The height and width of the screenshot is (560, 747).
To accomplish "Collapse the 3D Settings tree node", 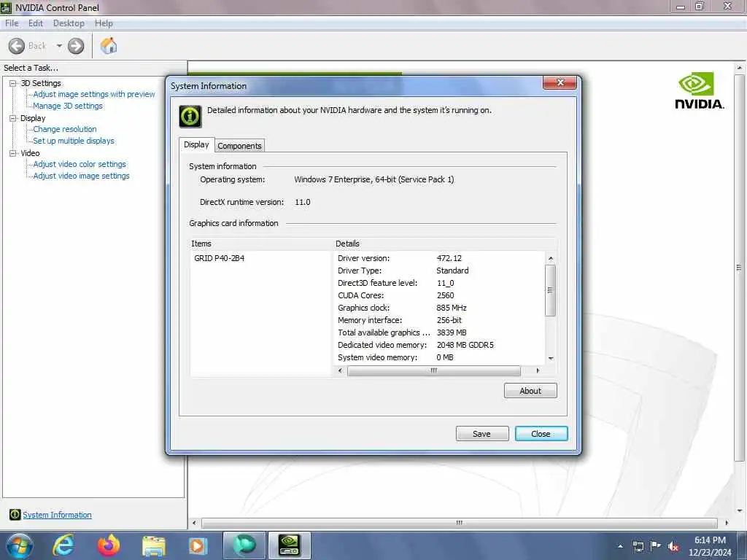I will point(13,83).
